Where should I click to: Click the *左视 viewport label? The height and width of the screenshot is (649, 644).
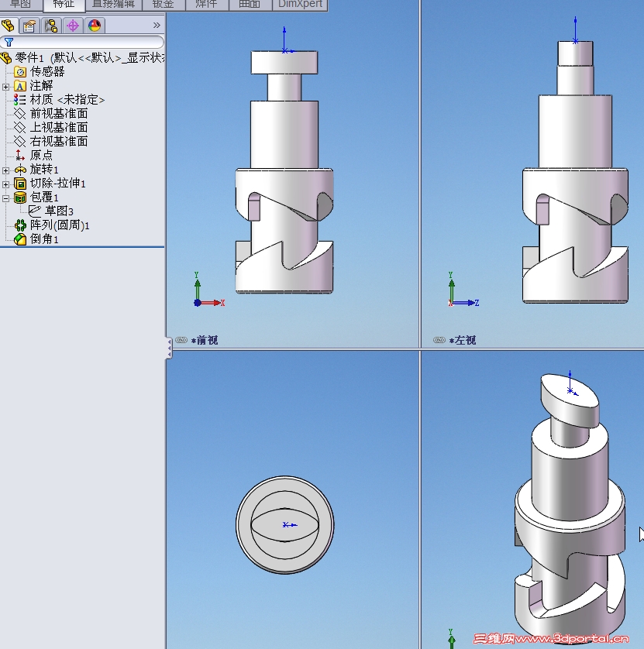pyautogui.click(x=463, y=340)
